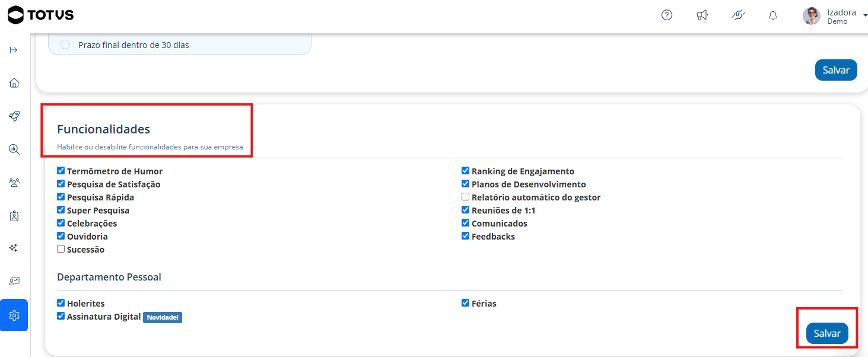The image size is (868, 357).
Task: Toggle the Reuniões de 1:1 checkbox
Action: 465,210
